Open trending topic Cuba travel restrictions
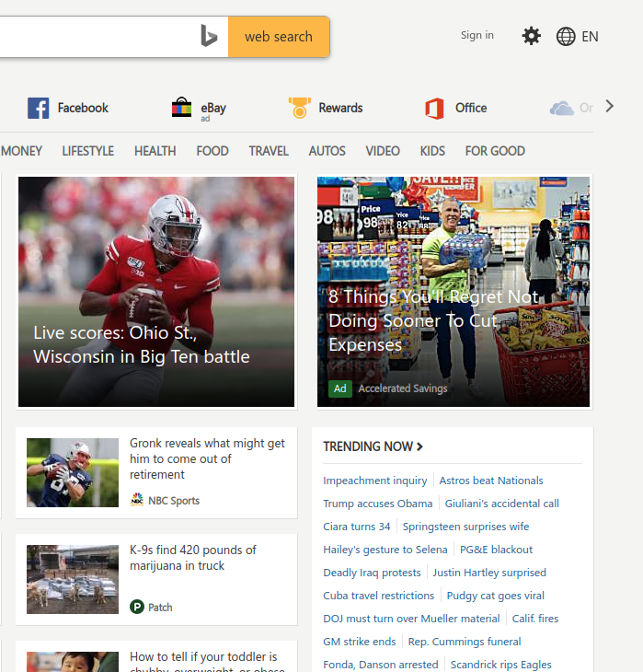This screenshot has height=672, width=643. (x=379, y=596)
